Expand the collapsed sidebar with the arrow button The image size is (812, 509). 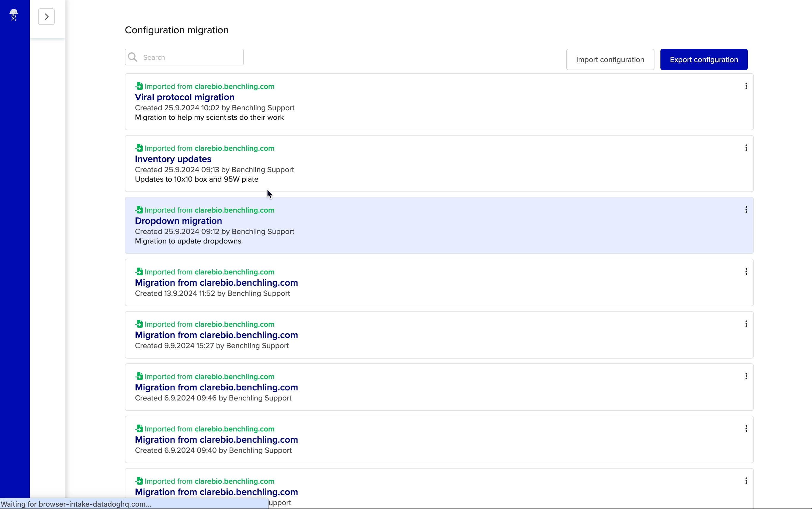click(x=46, y=16)
